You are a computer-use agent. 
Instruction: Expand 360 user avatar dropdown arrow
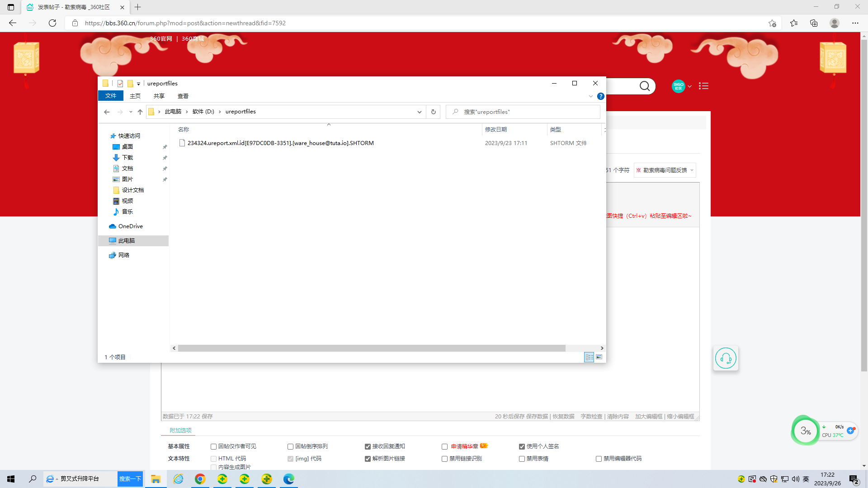pos(689,86)
